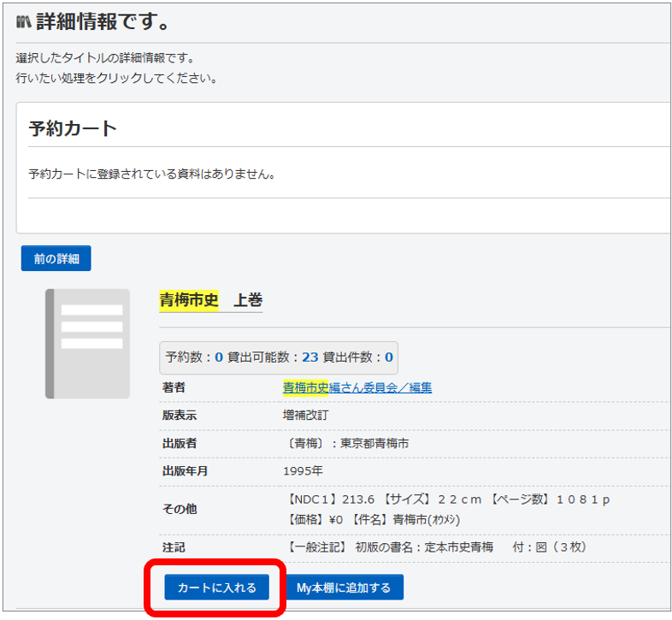Click the 著者 field label
Viewport: 672px width, 620px height.
pyautogui.click(x=174, y=387)
